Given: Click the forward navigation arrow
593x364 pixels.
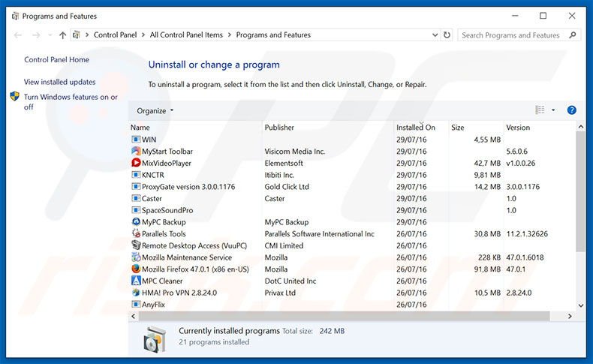Looking at the screenshot, I should click(36, 35).
